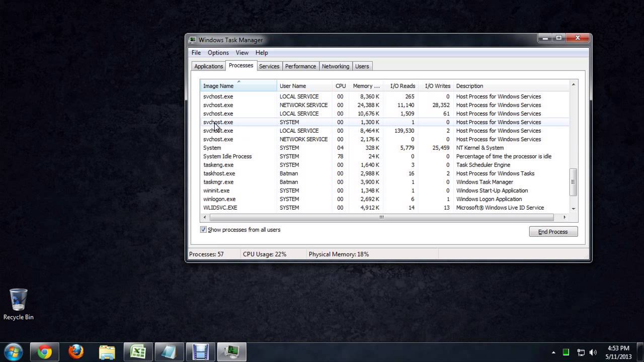Image resolution: width=644 pixels, height=362 pixels.
Task: Toggle Show processes from all users
Action: 203,230
